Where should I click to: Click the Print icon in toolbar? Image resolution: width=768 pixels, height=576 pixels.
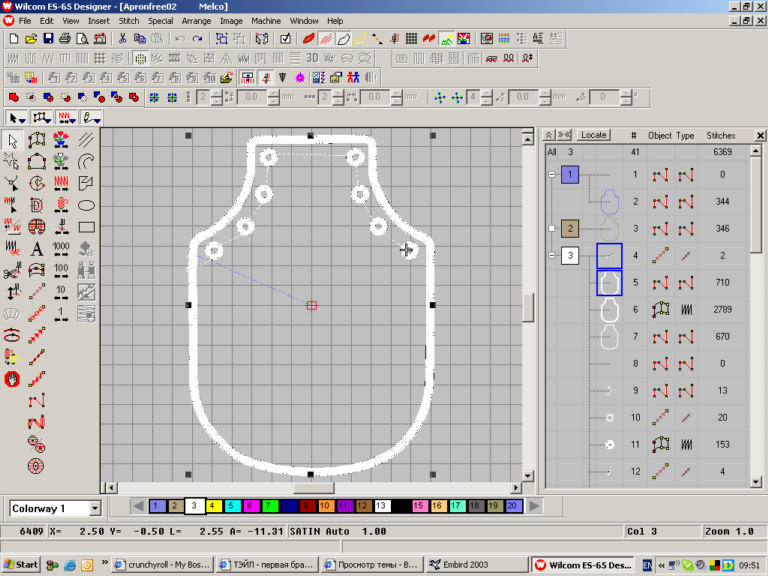coord(64,39)
